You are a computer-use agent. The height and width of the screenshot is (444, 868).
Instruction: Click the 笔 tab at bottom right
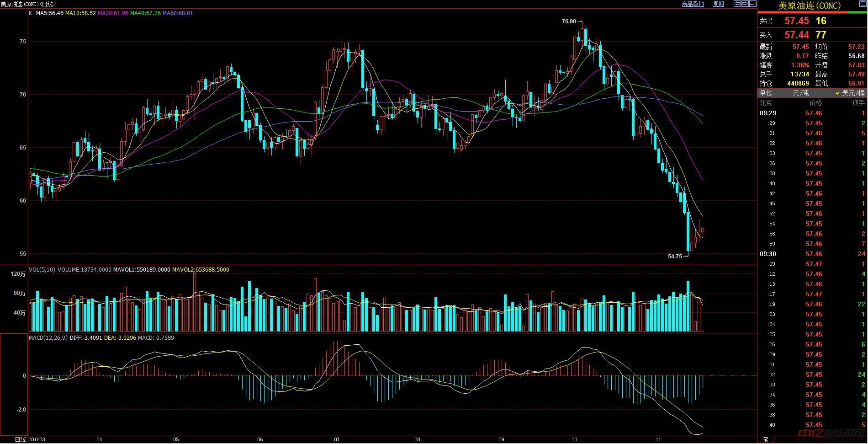[765, 439]
